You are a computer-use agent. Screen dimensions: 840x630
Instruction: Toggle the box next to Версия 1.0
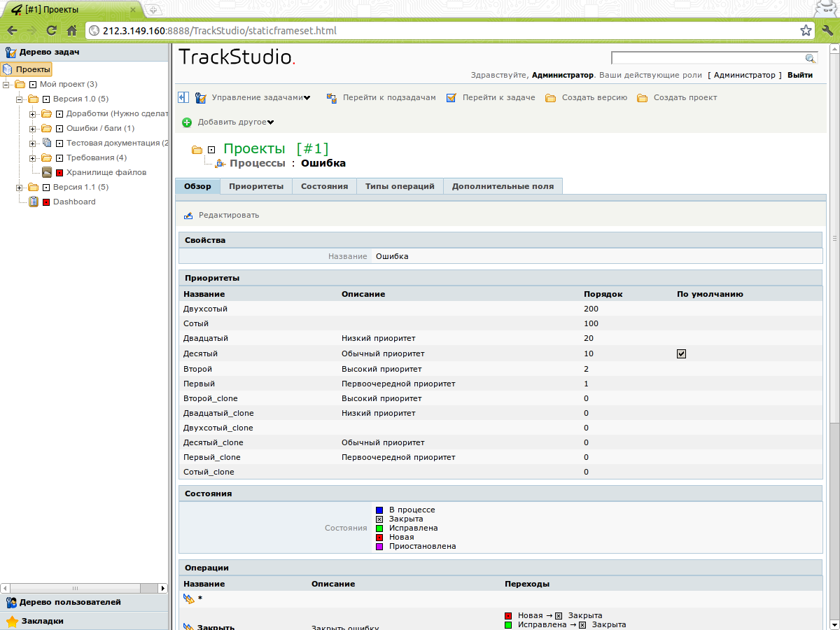click(x=46, y=99)
